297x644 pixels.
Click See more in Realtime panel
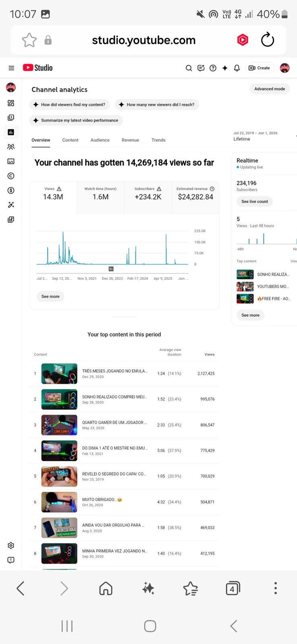[250, 315]
